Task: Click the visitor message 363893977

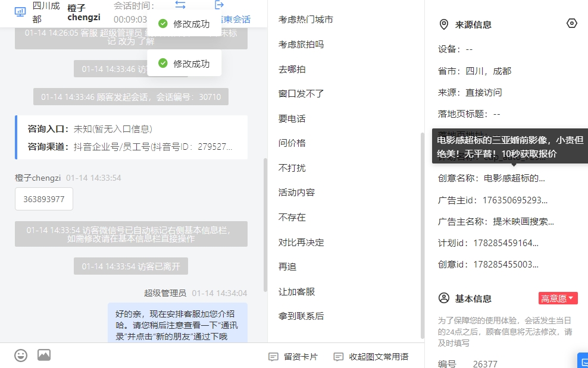Action: click(x=44, y=199)
